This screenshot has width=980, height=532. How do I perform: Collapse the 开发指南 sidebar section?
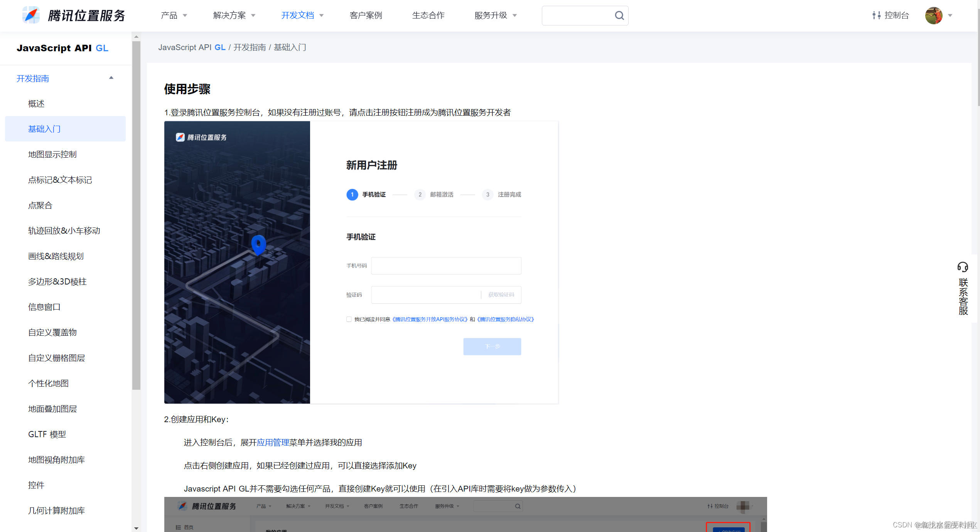coord(111,78)
